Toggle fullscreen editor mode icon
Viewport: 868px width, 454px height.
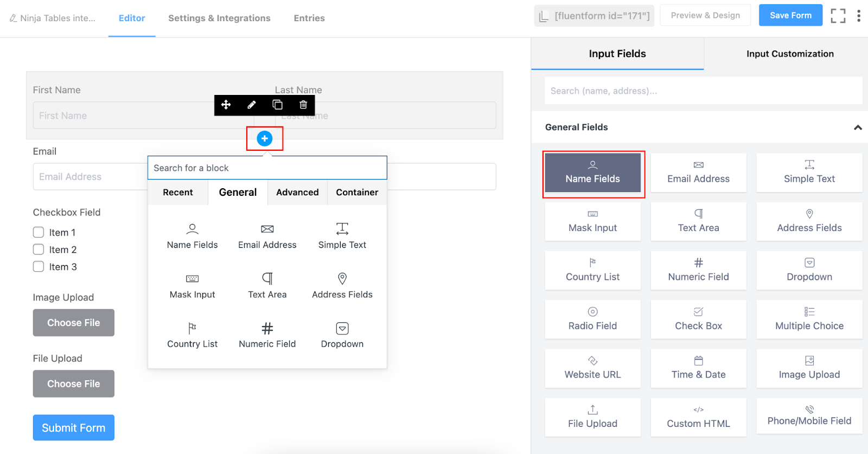[838, 16]
